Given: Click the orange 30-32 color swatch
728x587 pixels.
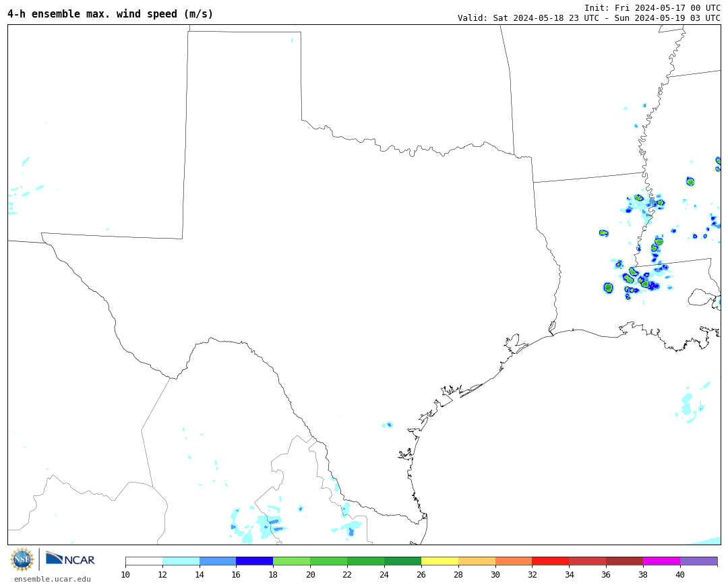Looking at the screenshot, I should pos(514,561).
